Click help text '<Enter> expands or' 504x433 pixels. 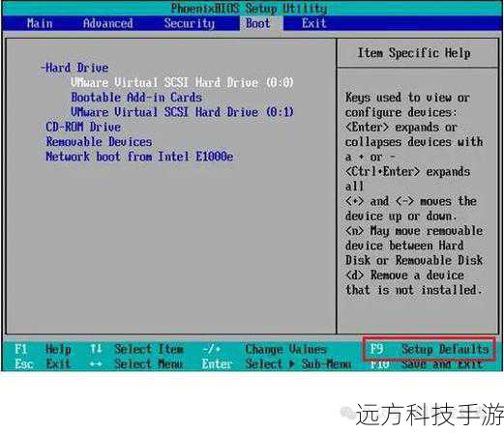[401, 128]
